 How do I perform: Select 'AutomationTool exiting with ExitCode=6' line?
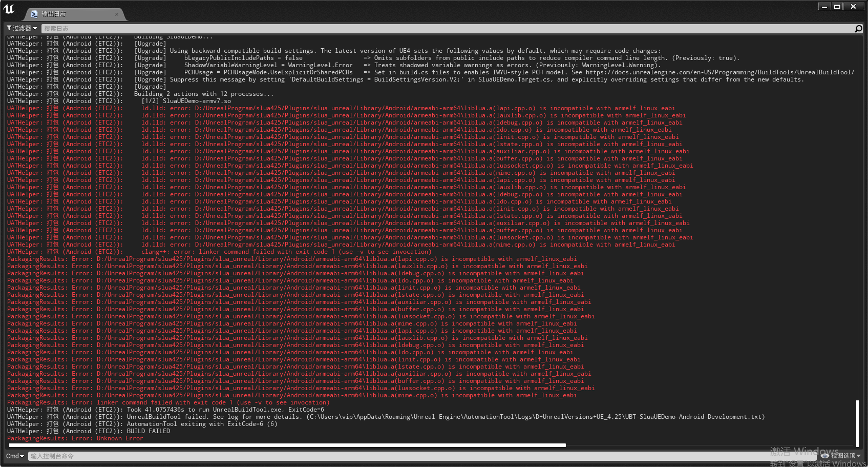click(x=142, y=424)
